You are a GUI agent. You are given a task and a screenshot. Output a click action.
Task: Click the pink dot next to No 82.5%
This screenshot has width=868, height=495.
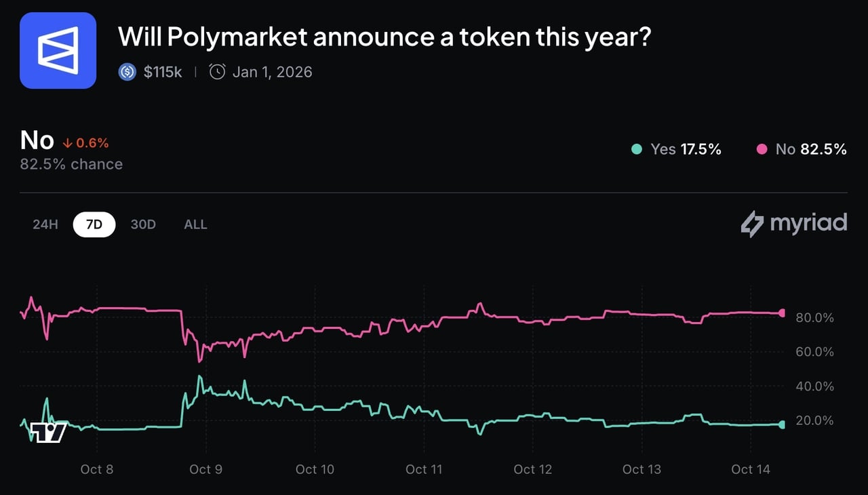[x=762, y=149]
